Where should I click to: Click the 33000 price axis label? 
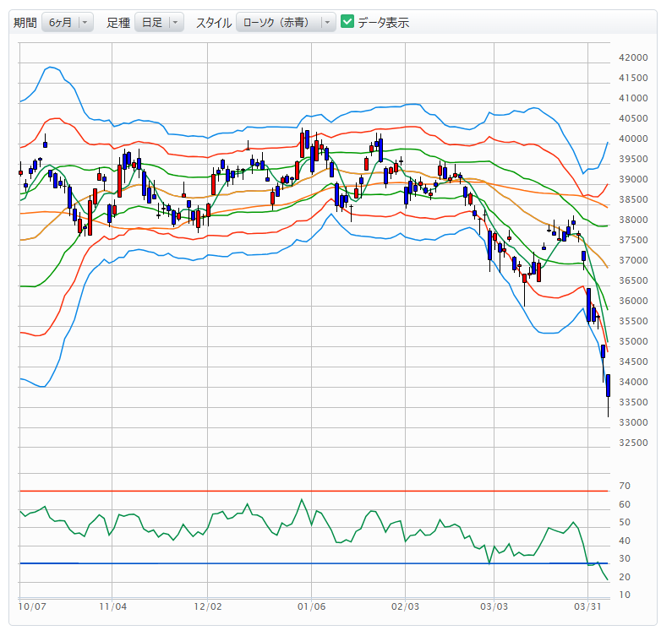633,422
